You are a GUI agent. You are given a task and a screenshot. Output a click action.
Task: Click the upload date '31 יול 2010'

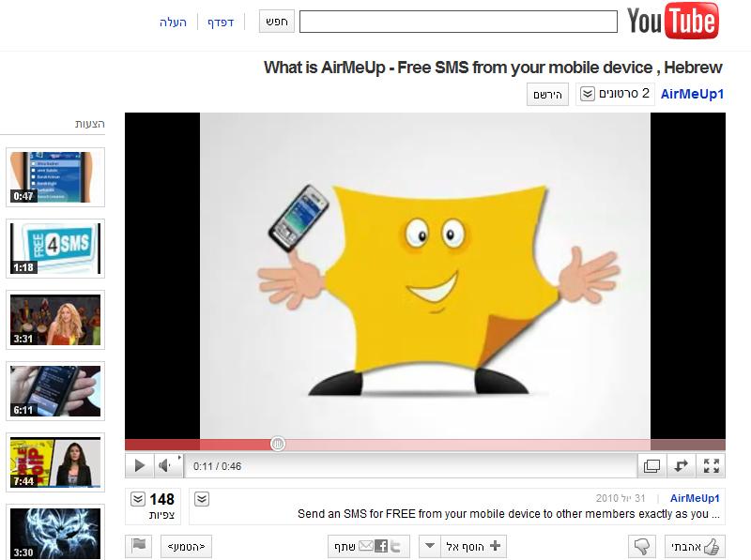coord(621,498)
